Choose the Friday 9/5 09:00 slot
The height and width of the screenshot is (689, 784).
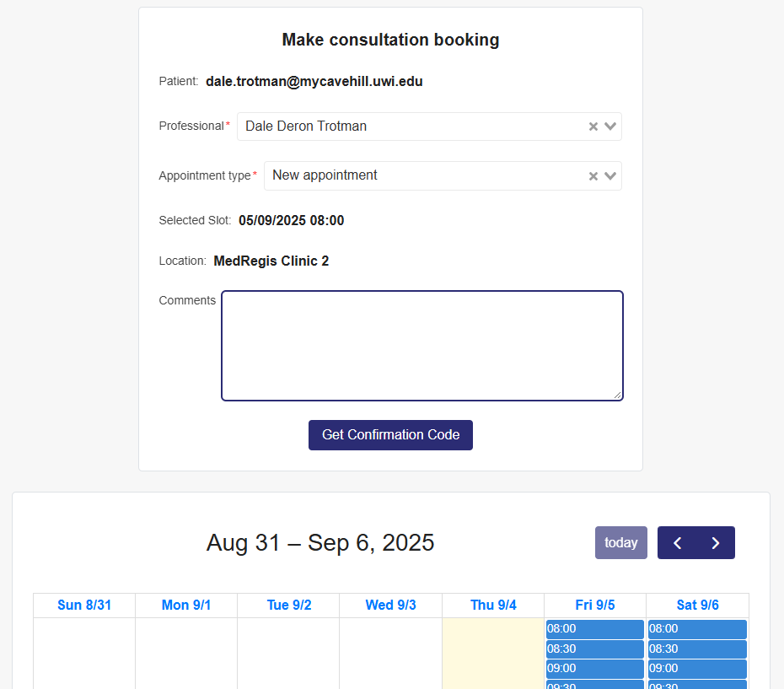pos(594,669)
